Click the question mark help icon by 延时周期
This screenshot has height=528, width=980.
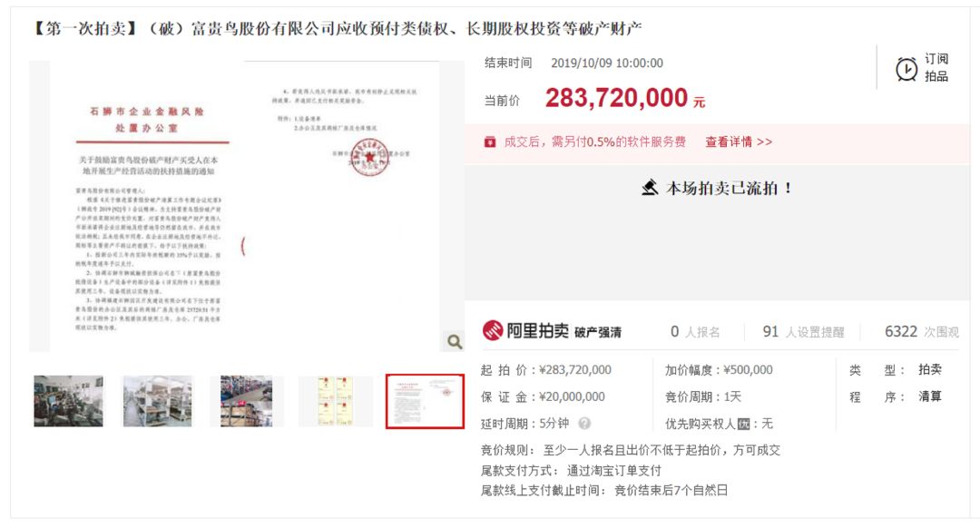(584, 424)
